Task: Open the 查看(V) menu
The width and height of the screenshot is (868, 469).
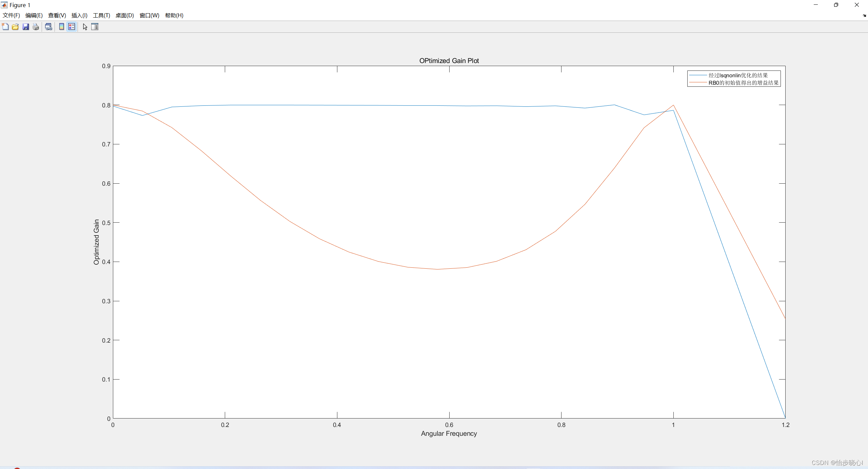Action: (57, 15)
